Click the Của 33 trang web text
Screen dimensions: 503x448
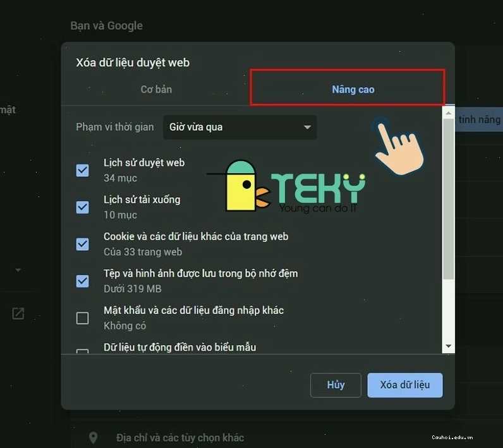tap(143, 251)
